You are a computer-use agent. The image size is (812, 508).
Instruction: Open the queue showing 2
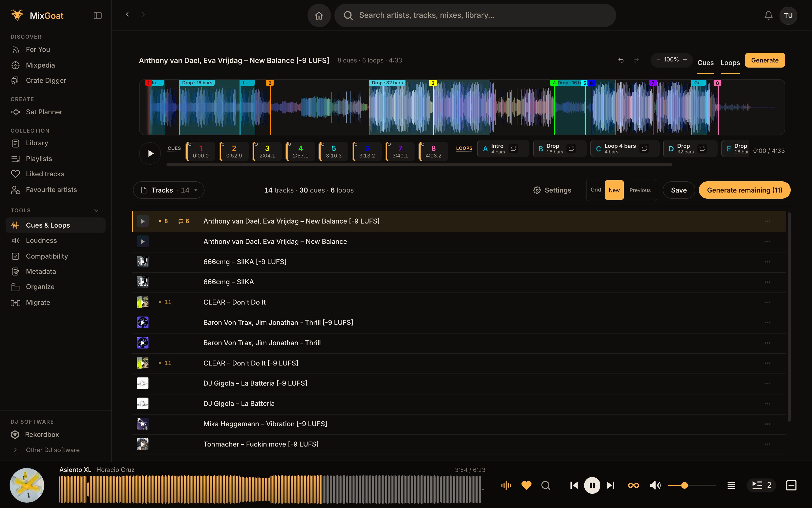coord(761,485)
